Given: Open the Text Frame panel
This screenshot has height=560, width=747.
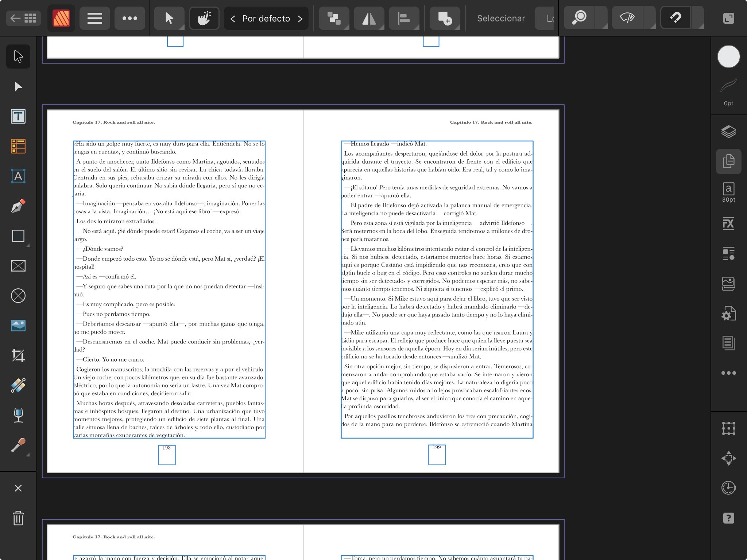Looking at the screenshot, I should point(728,343).
